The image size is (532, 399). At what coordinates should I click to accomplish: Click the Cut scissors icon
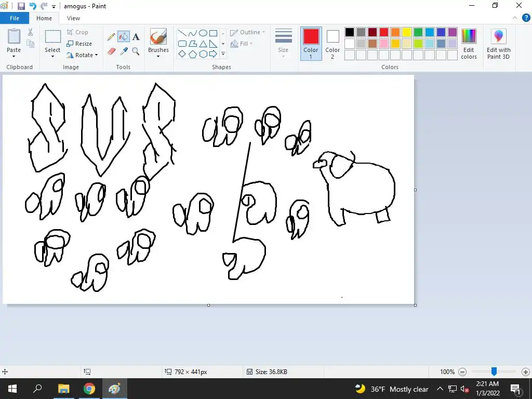coord(30,32)
